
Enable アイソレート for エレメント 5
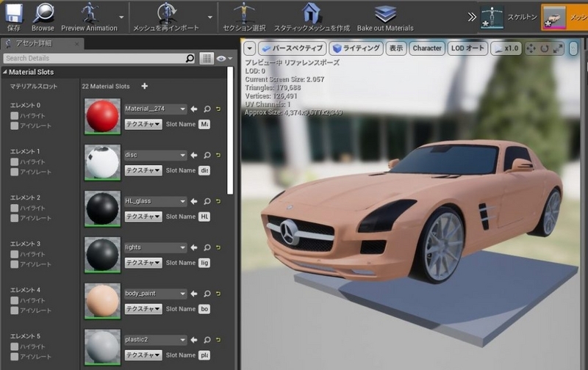point(14,357)
